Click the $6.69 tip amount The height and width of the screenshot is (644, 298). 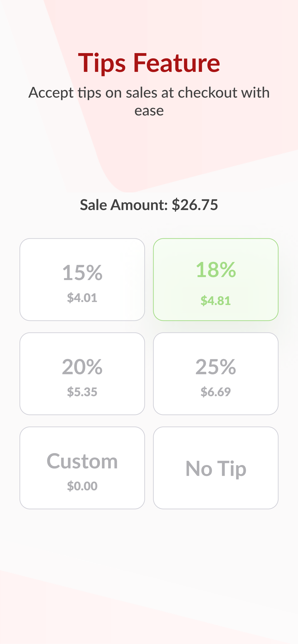click(216, 392)
